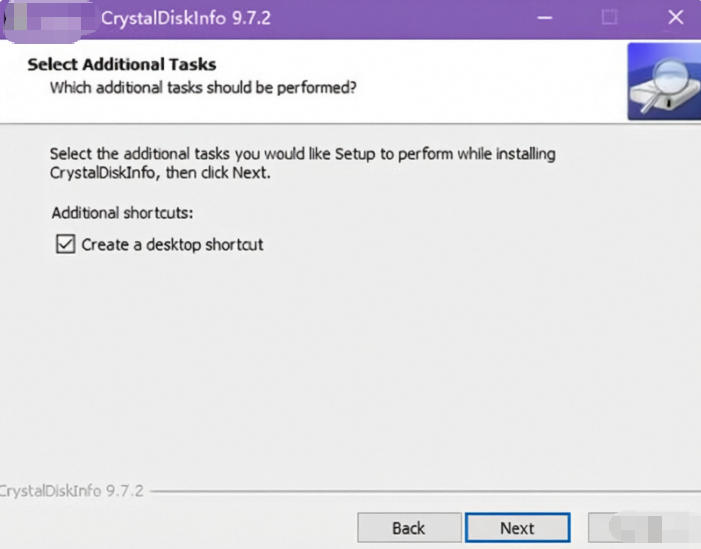Uncheck the Create a desktop shortcut checkbox
The image size is (701, 549).
coord(65,244)
